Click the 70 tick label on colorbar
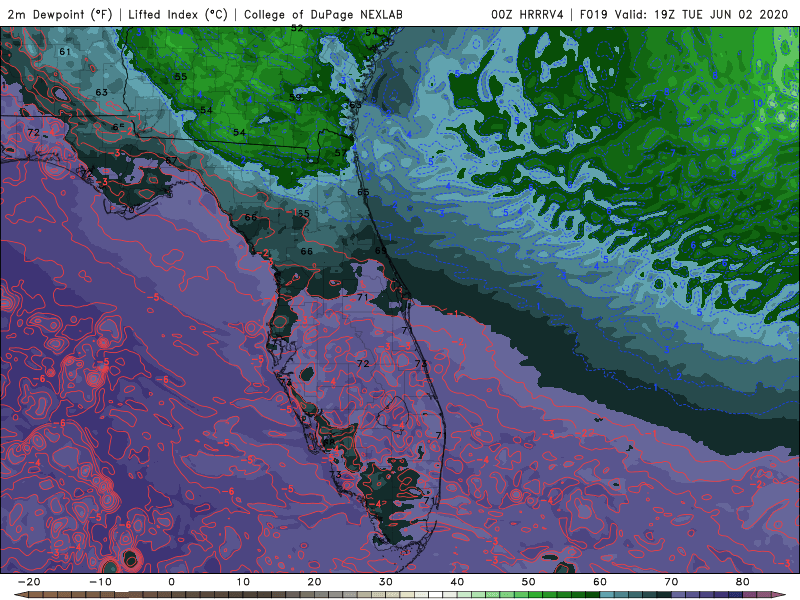Image resolution: width=800 pixels, height=600 pixels. tap(671, 582)
